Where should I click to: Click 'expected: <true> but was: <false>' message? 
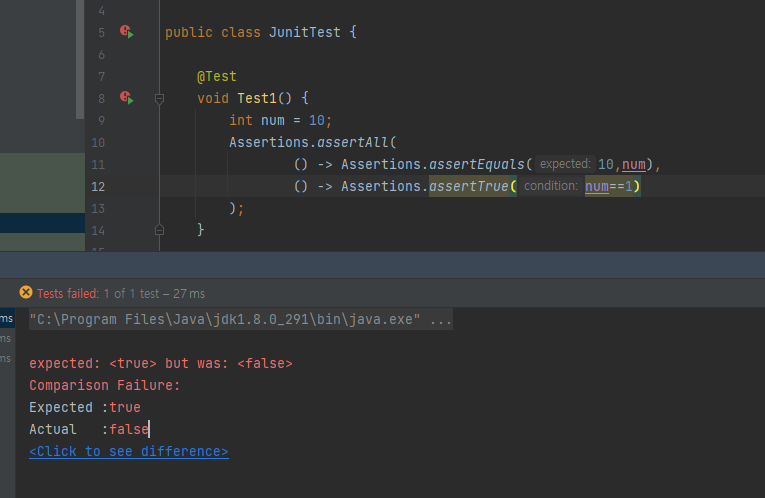[x=161, y=363]
